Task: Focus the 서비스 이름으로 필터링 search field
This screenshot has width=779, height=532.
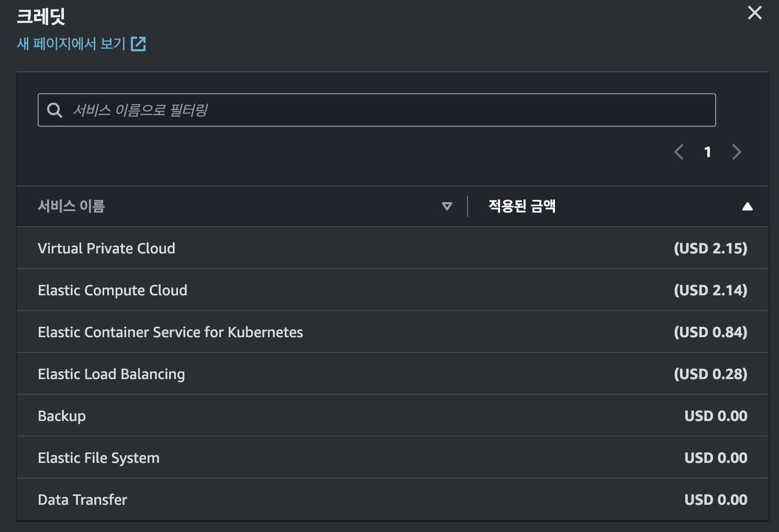Action: (376, 110)
